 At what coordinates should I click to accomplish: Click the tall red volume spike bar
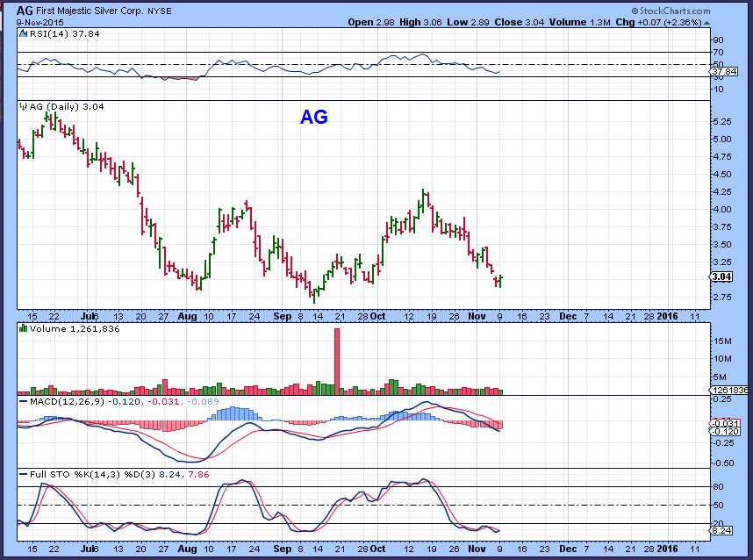pyautogui.click(x=337, y=361)
